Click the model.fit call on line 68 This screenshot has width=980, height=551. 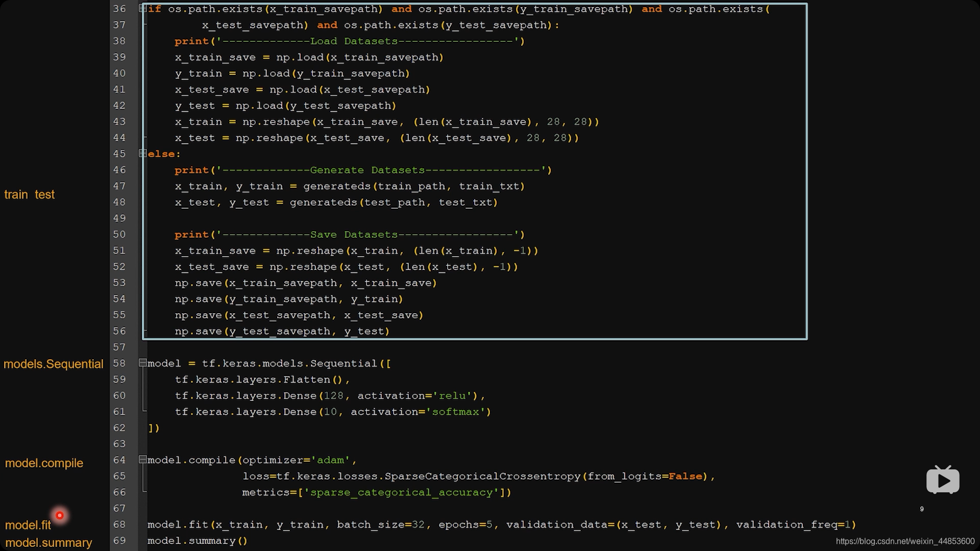[502, 524]
